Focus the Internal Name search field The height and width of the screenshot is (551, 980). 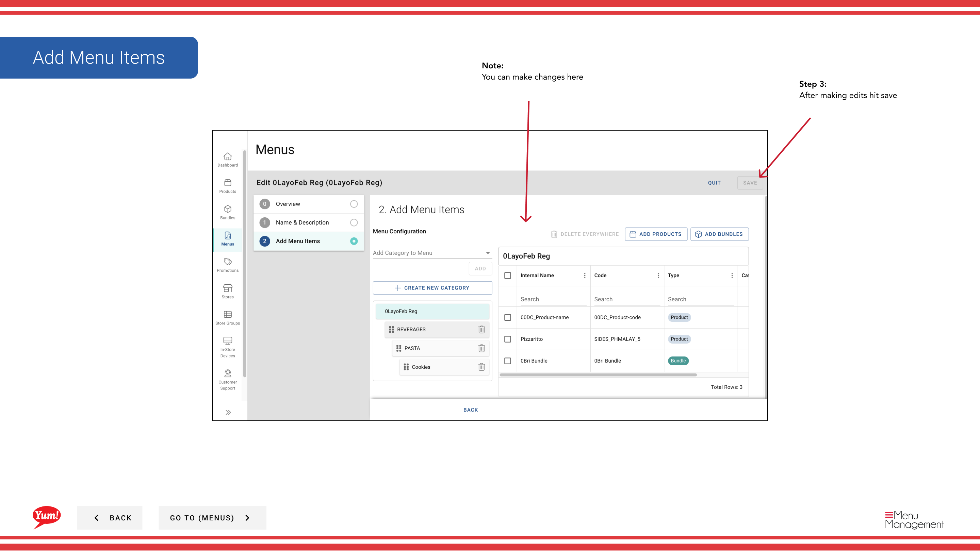coord(553,299)
